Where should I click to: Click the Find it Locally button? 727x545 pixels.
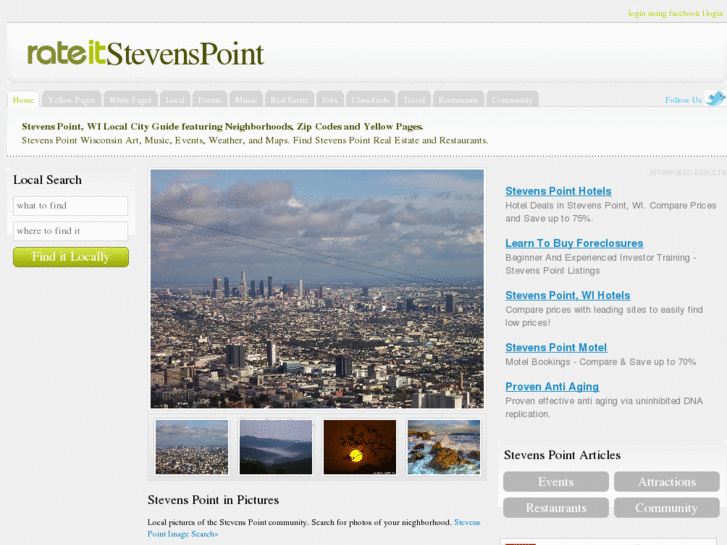pyautogui.click(x=71, y=257)
